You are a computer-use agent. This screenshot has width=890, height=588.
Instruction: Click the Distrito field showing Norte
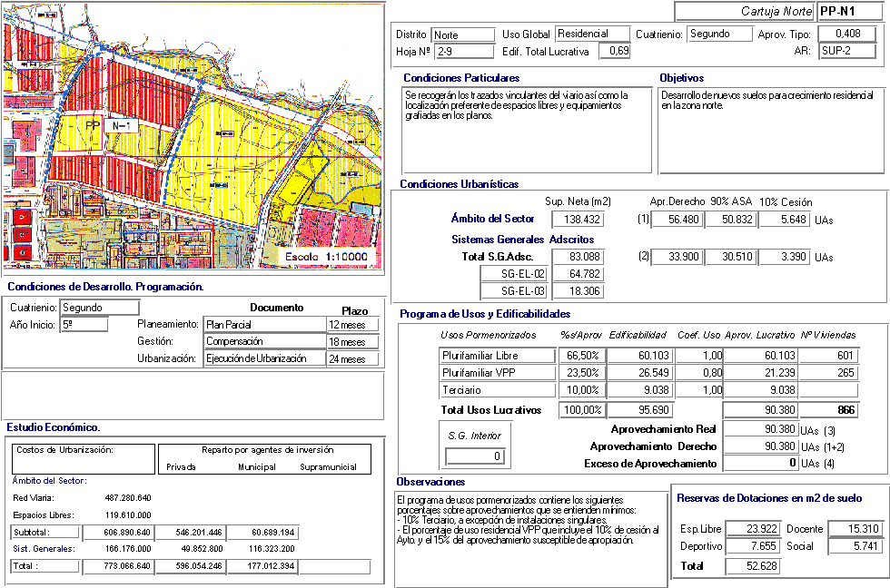coord(458,34)
